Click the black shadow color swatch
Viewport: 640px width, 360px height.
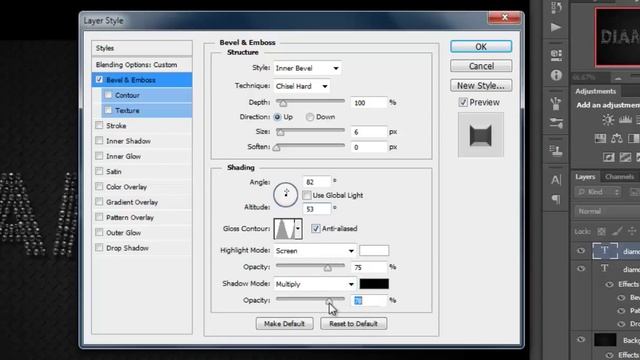374,284
